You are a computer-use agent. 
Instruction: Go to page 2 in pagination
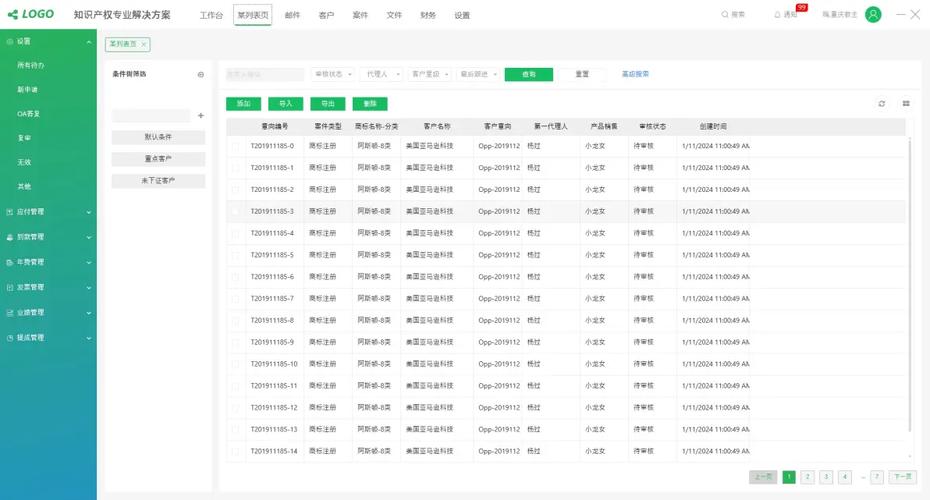[807, 477]
